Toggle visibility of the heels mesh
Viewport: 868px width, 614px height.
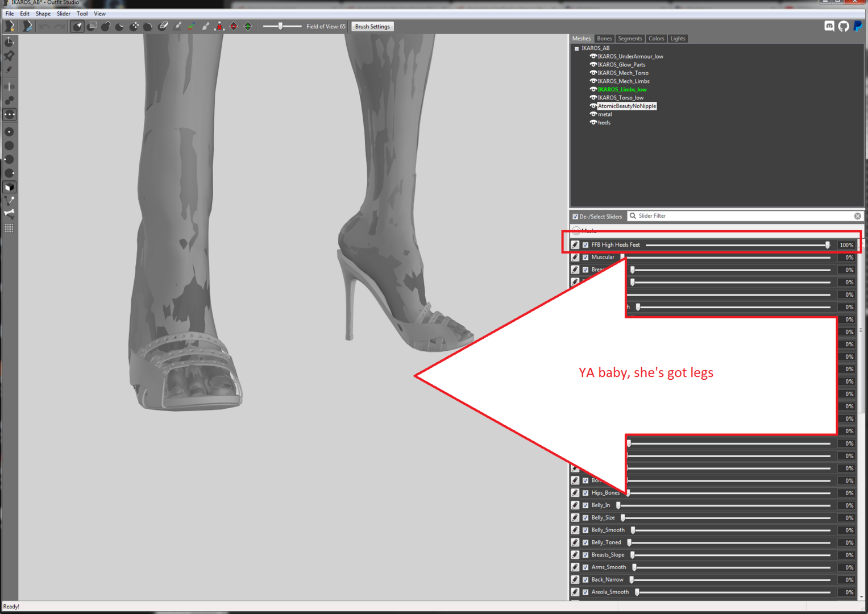click(x=593, y=122)
